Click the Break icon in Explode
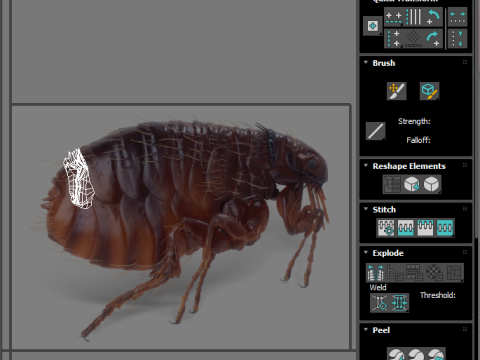This screenshot has width=480, height=360. [x=375, y=273]
